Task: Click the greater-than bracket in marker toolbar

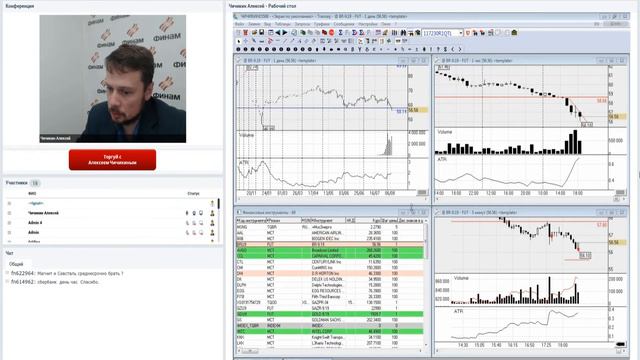Action: tap(460, 49)
